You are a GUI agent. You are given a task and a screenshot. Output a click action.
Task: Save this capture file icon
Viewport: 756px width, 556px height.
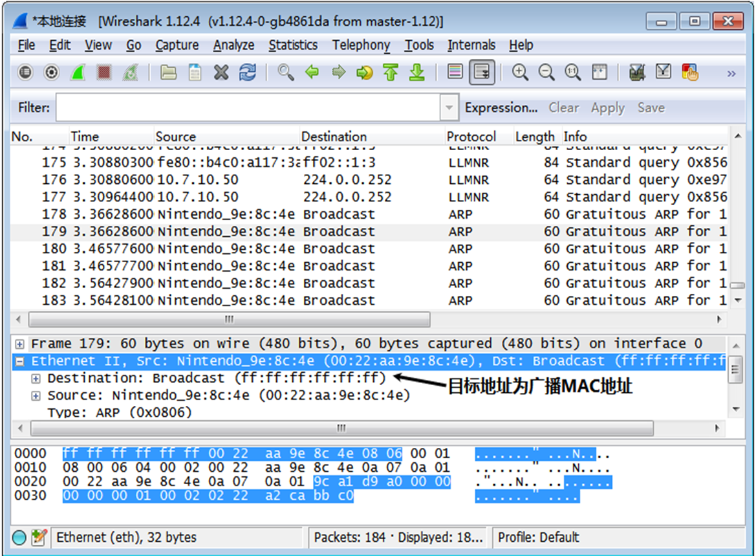click(195, 72)
